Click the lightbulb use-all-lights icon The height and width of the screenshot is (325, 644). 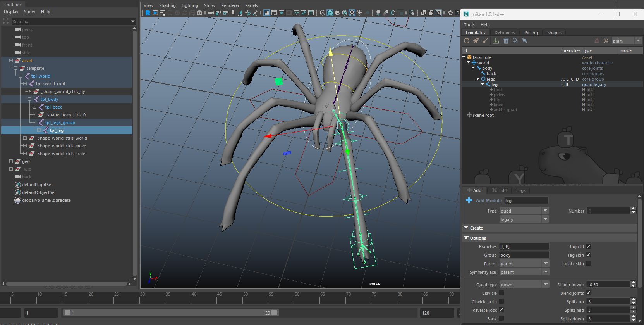coord(359,13)
